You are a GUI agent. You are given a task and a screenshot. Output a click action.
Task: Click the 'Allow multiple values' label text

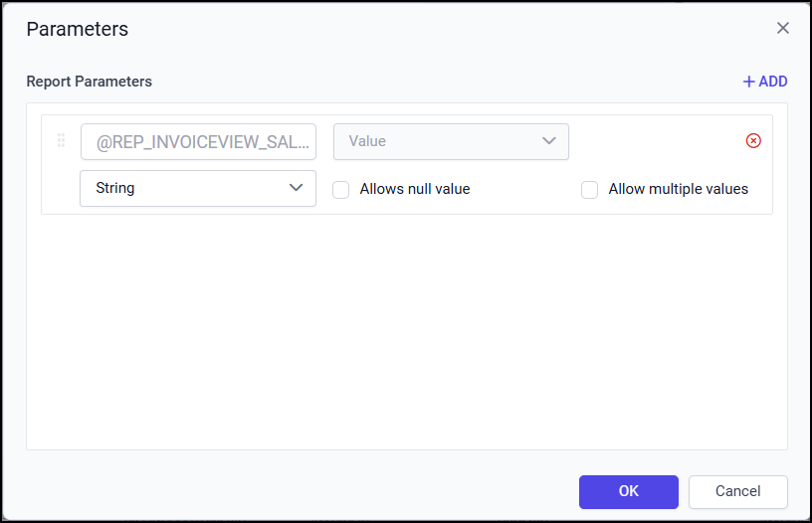tap(679, 189)
